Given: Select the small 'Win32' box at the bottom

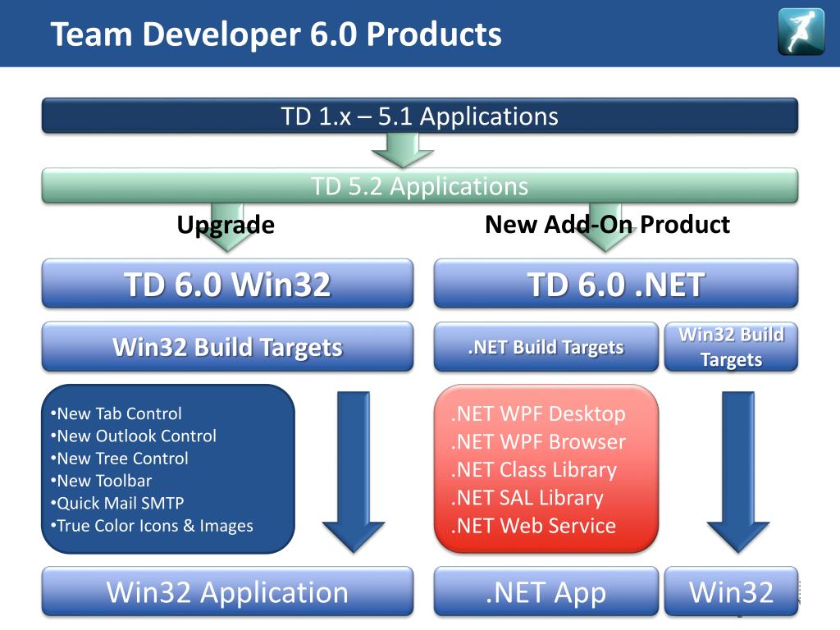Looking at the screenshot, I should 731,591.
